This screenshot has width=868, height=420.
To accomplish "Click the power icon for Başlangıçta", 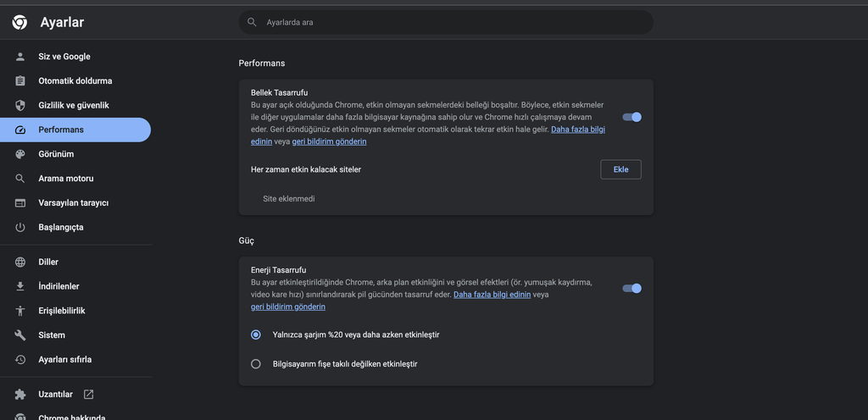I will point(20,228).
